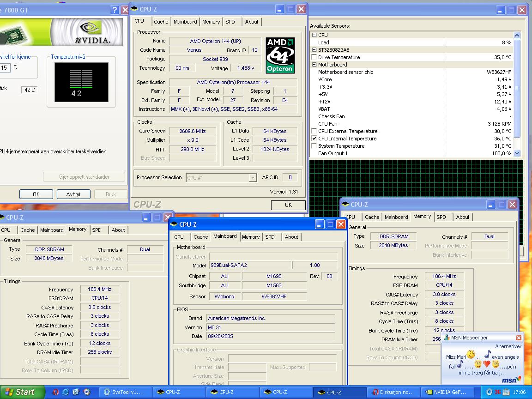The width and height of the screenshot is (532, 399).
Task: Collapse the Motherboard sensor group
Action: click(x=314, y=65)
